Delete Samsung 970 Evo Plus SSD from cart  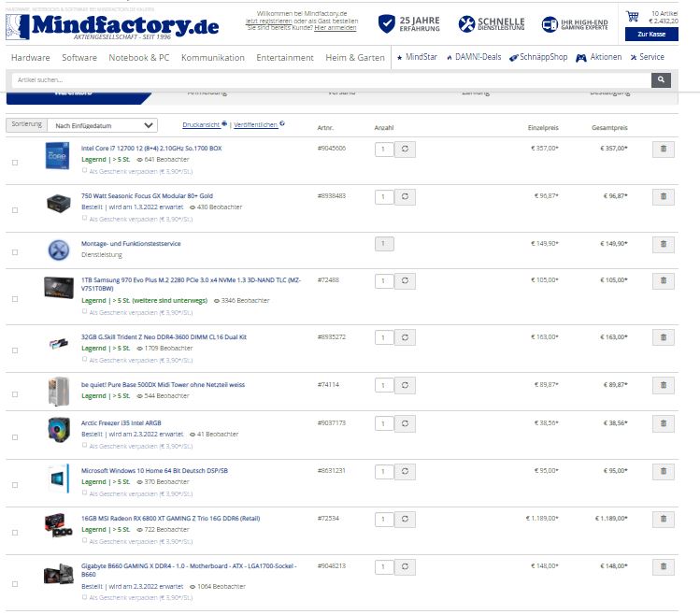click(x=663, y=281)
